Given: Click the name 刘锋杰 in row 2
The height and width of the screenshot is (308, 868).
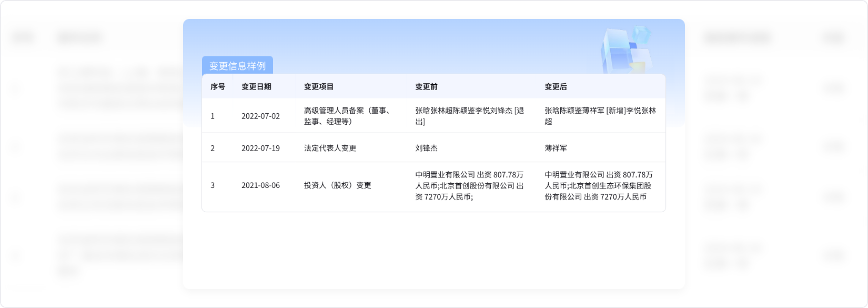Looking at the screenshot, I should 426,148.
